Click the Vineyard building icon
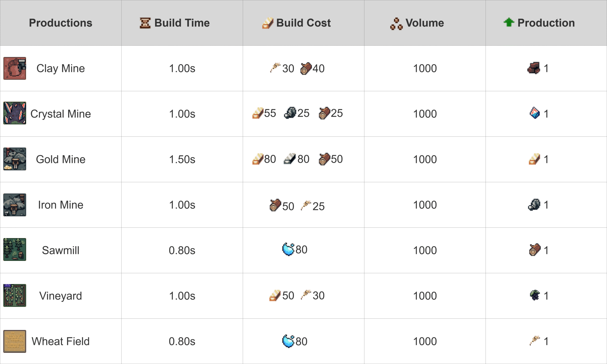 (15, 295)
